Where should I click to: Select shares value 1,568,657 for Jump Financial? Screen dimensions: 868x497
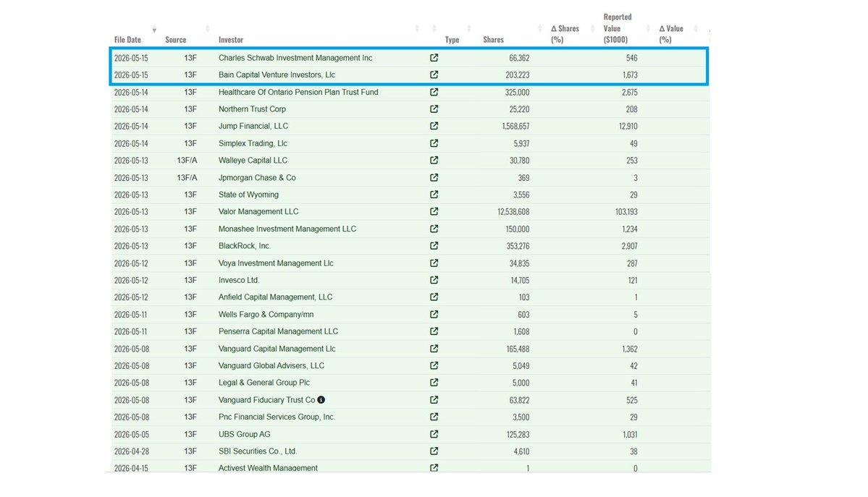[x=515, y=126]
